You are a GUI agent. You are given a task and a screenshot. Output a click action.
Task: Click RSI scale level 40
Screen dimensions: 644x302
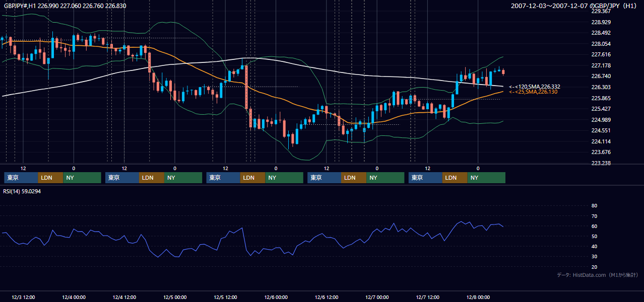coord(594,247)
